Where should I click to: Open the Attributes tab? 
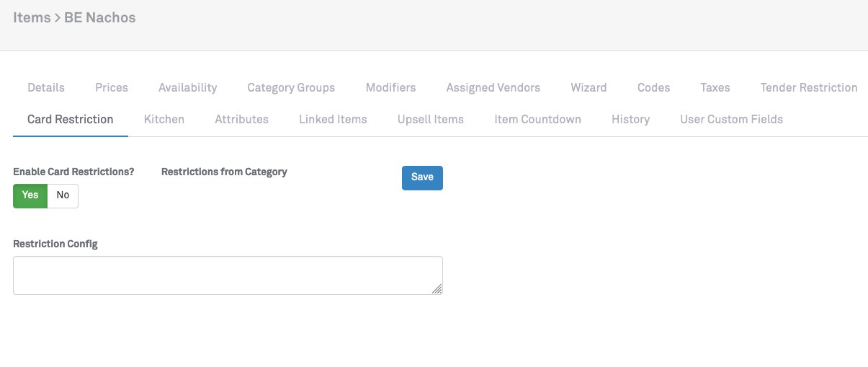coord(241,120)
